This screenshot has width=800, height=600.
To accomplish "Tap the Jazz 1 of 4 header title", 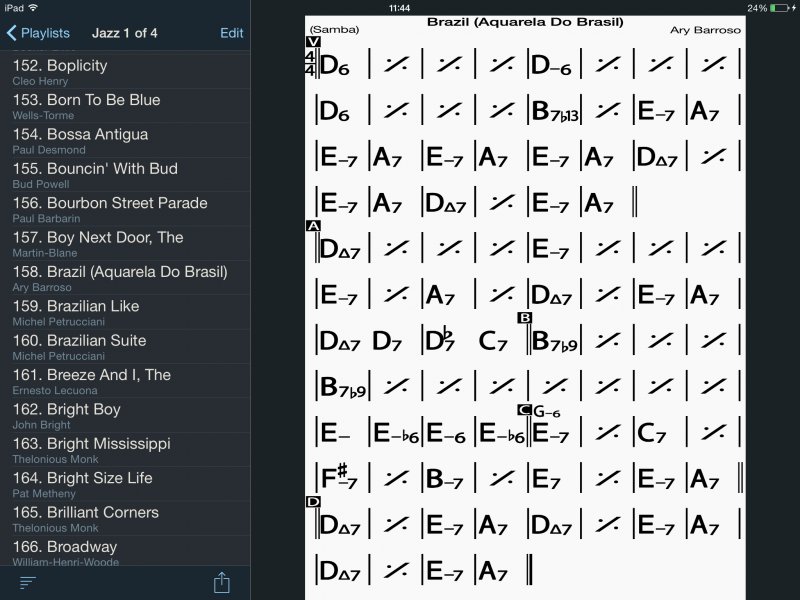I will click(x=125, y=33).
